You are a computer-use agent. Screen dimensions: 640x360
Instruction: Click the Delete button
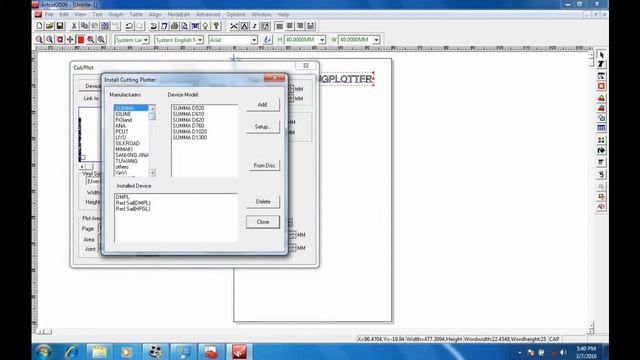(263, 202)
